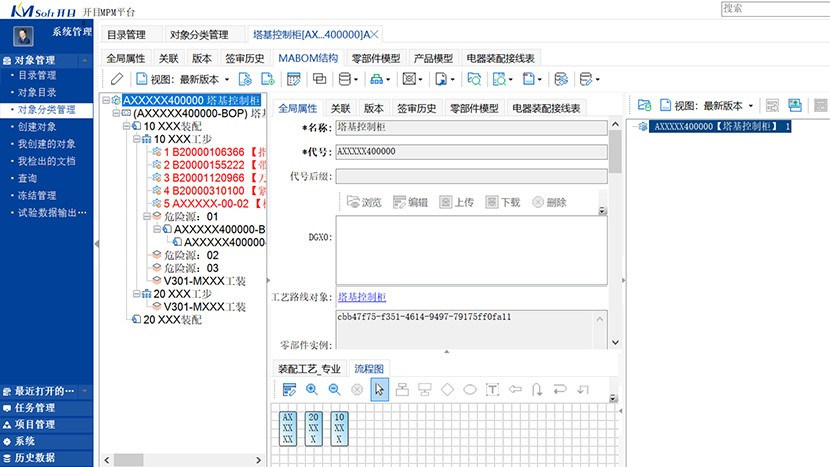Select the pointer arrow tool in flowchart toolbar
Viewport: 830px width, 467px height.
[379, 390]
